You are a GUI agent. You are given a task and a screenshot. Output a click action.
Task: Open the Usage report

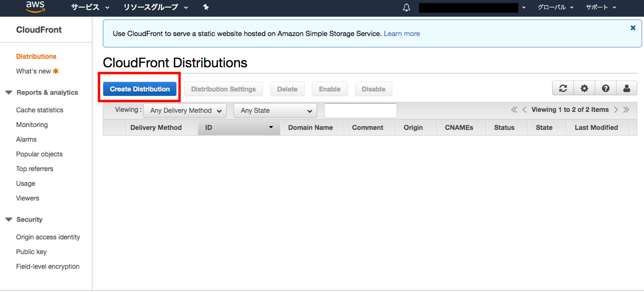26,183
